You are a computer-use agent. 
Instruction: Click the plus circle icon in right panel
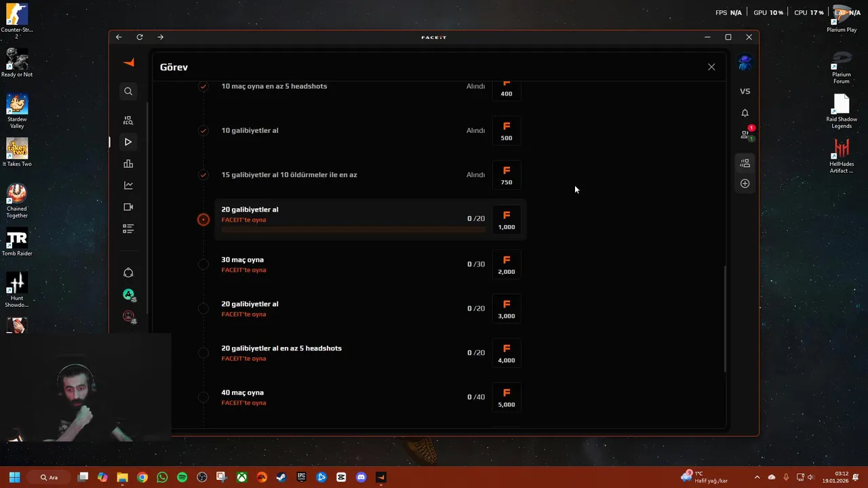(745, 184)
